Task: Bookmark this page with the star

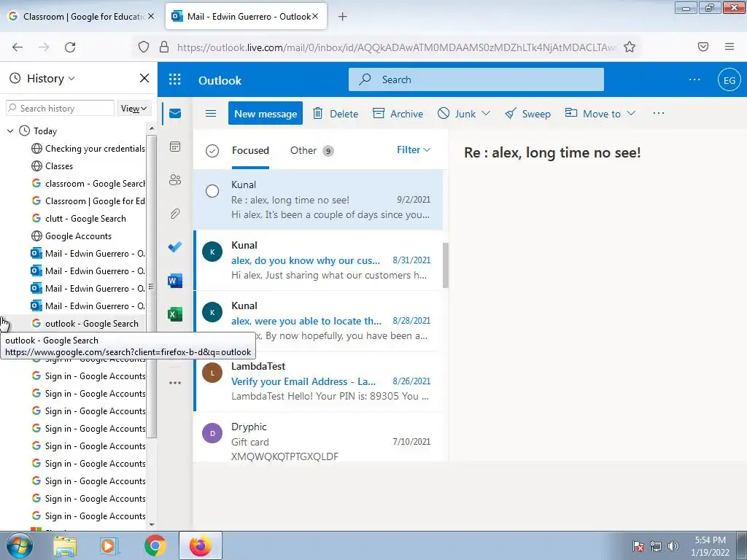Action: 630,47
